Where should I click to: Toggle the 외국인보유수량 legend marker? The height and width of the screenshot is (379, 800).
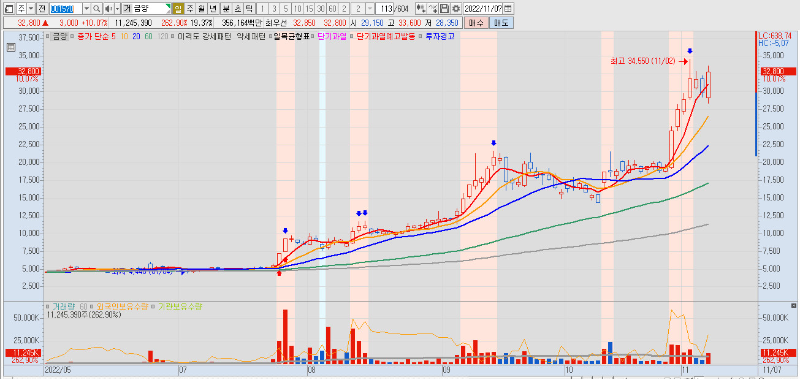[90, 307]
